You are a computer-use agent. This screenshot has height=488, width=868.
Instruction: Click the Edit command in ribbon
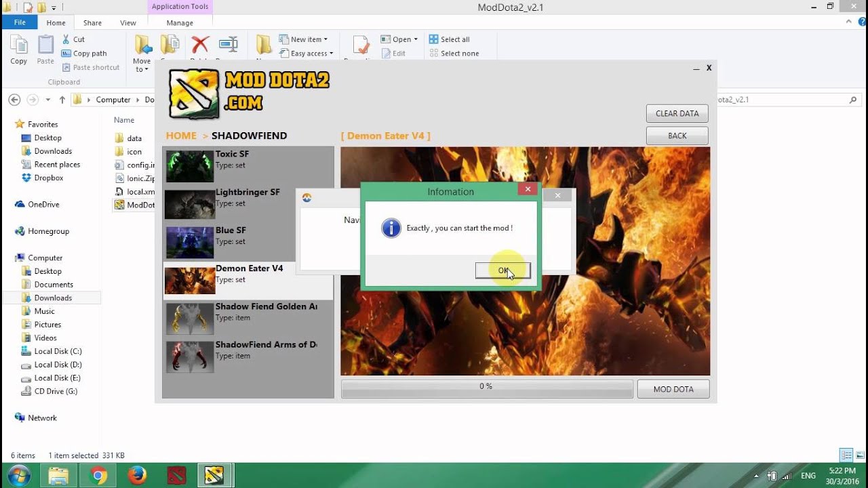point(393,54)
